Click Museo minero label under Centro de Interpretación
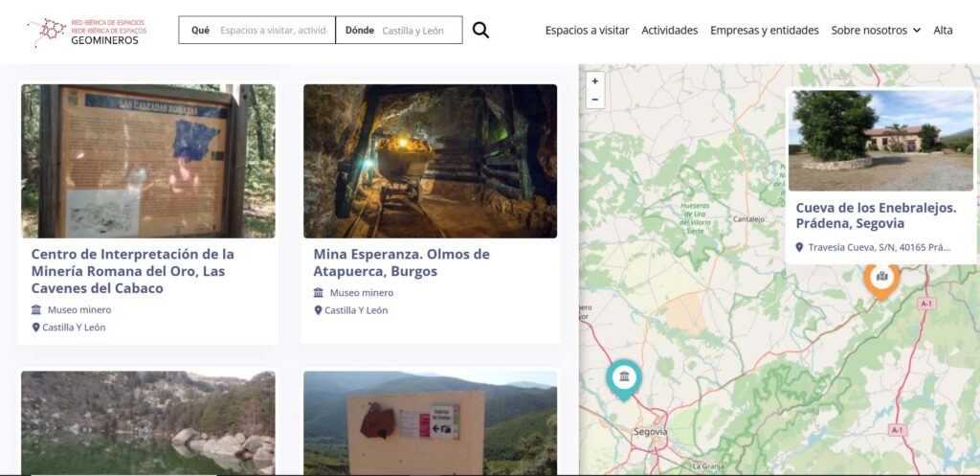This screenshot has height=476, width=980. (79, 309)
